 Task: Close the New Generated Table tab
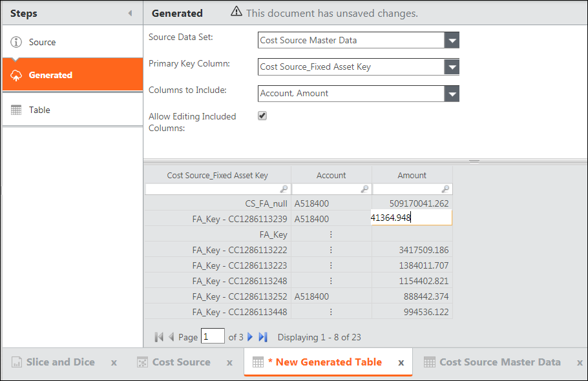[401, 363]
